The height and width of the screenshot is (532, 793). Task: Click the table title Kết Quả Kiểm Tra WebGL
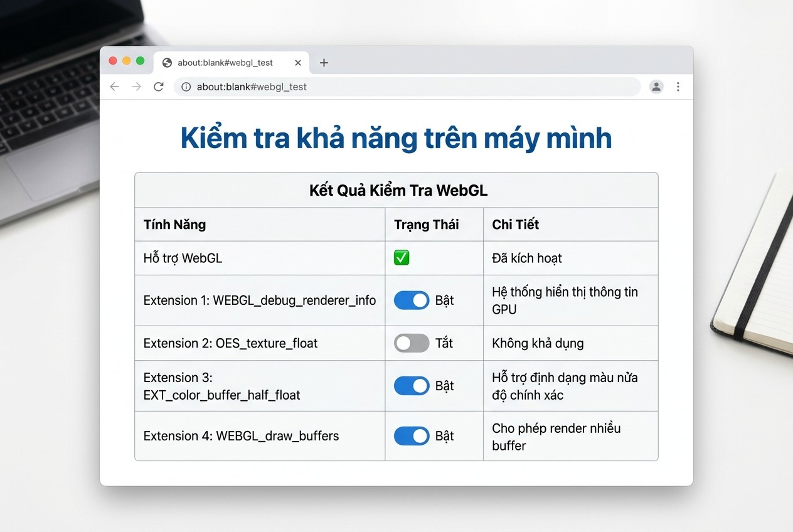point(398,191)
